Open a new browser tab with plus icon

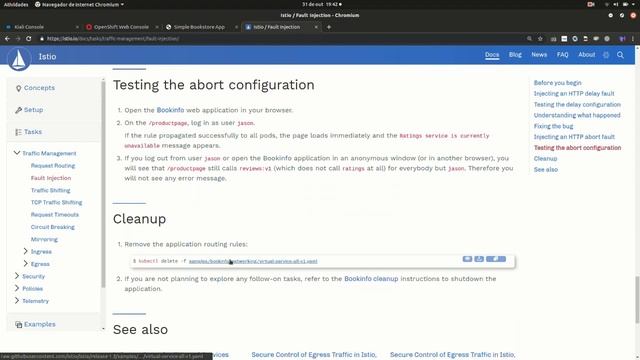pyautogui.click(x=329, y=27)
